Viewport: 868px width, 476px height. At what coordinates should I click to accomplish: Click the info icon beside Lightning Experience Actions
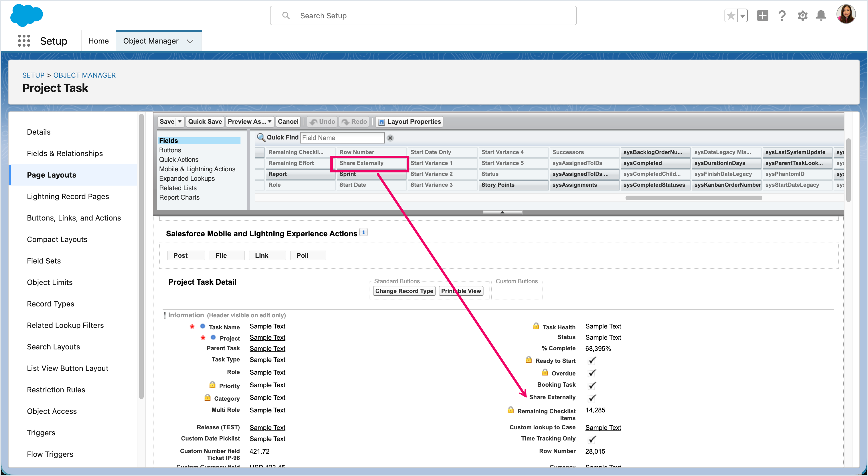coord(364,232)
